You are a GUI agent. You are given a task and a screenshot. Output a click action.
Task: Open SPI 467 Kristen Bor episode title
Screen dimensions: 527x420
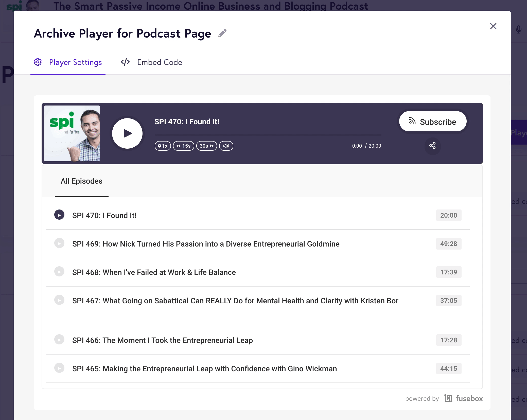click(x=235, y=301)
